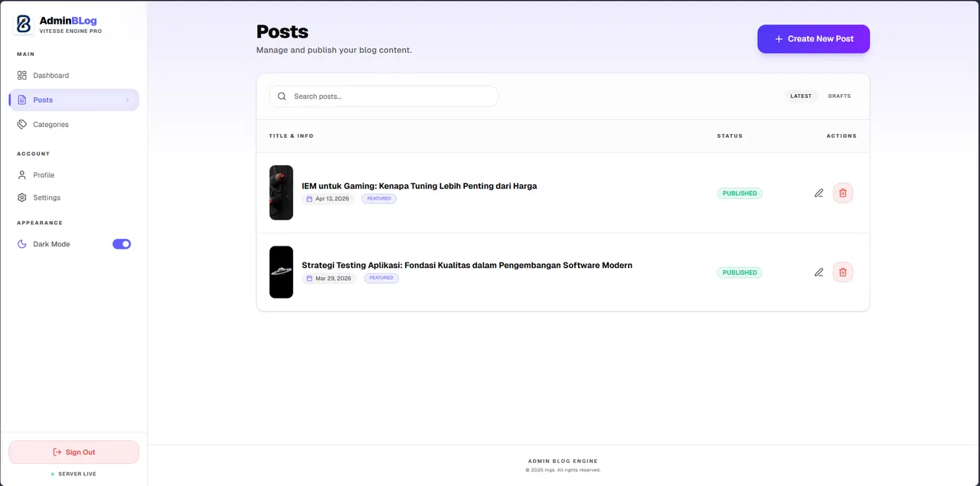The width and height of the screenshot is (980, 486).
Task: Click the Vitesse Engine Pro subtitle
Action: [x=70, y=31]
